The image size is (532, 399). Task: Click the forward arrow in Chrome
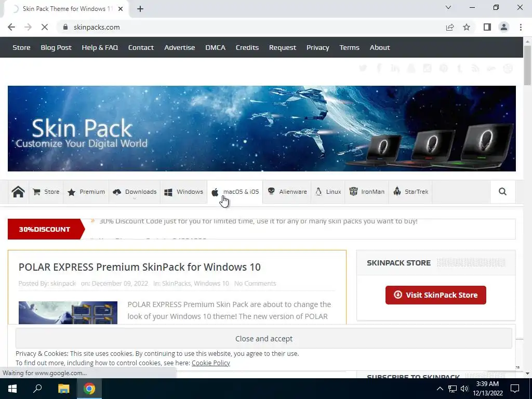pos(28,27)
